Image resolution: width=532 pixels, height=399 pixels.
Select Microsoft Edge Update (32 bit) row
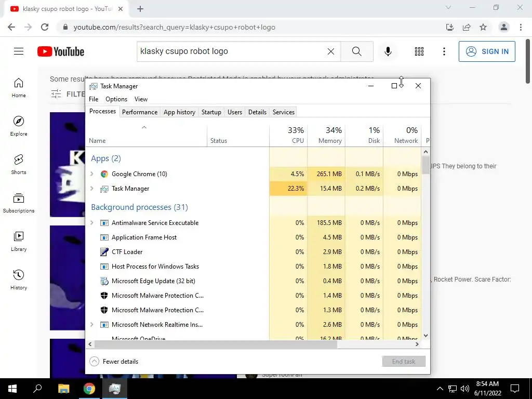[253, 281]
